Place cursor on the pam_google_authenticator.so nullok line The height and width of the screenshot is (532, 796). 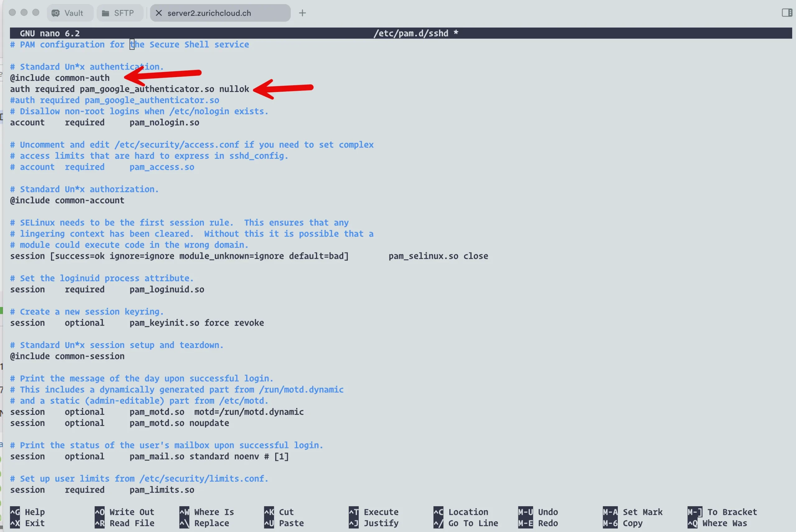[129, 89]
